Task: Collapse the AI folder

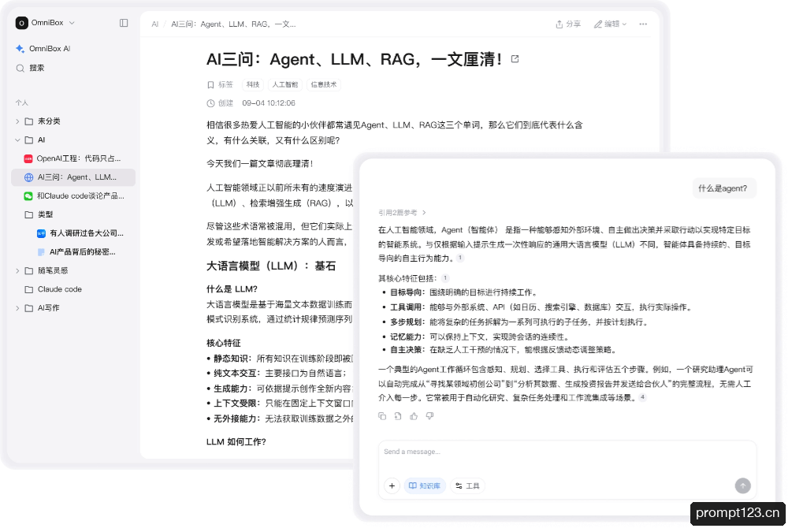Action: click(x=17, y=140)
